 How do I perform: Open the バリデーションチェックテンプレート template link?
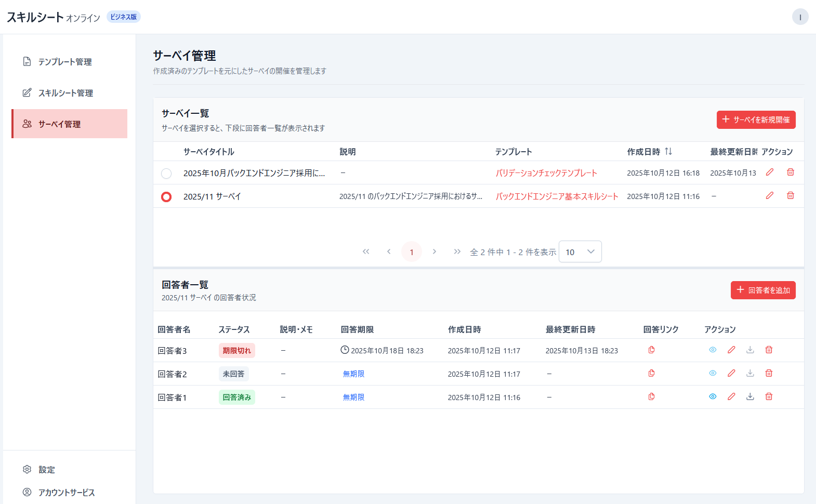click(546, 173)
